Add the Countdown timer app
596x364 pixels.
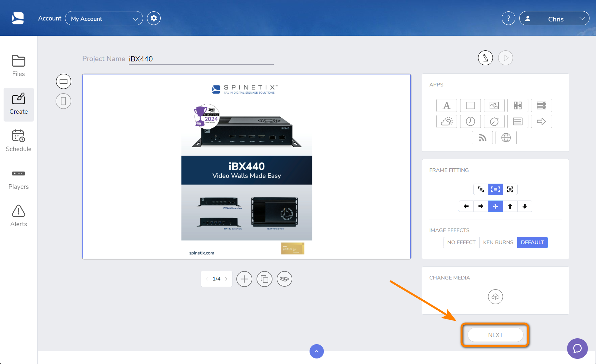click(494, 122)
